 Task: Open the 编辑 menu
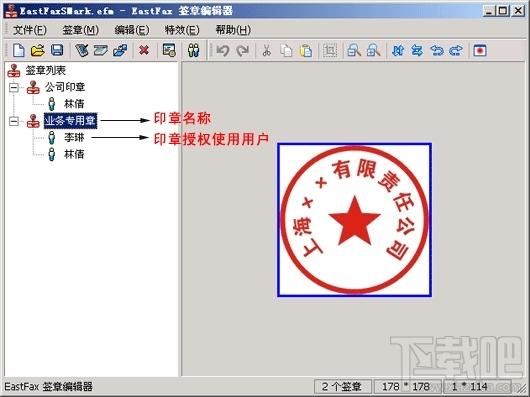131,30
